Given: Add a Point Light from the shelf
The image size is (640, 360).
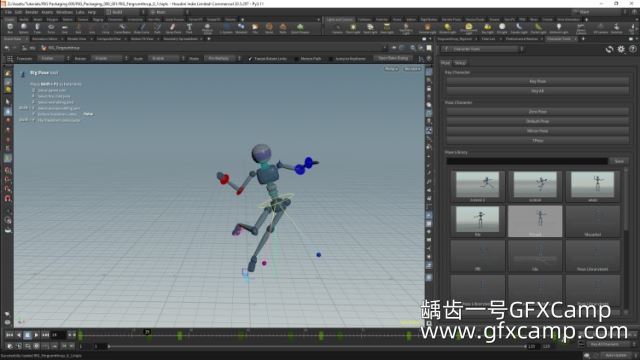Looking at the screenshot, I should pyautogui.click(x=353, y=28).
